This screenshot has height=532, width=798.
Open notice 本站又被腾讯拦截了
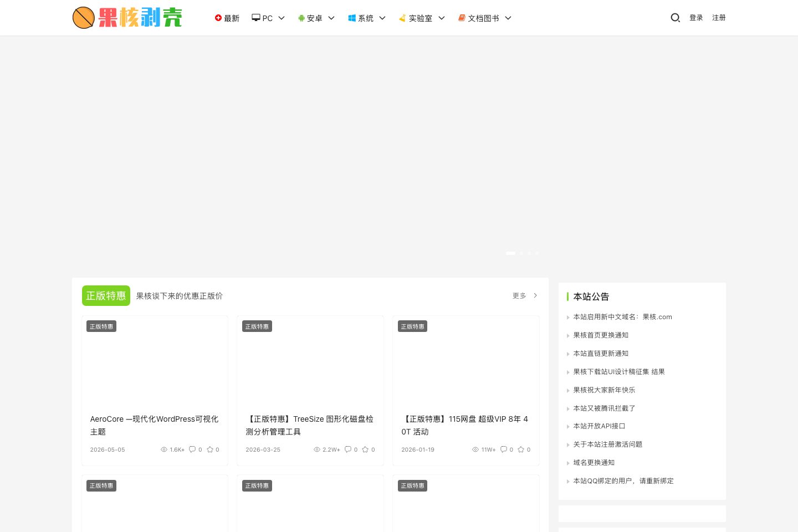[604, 408]
